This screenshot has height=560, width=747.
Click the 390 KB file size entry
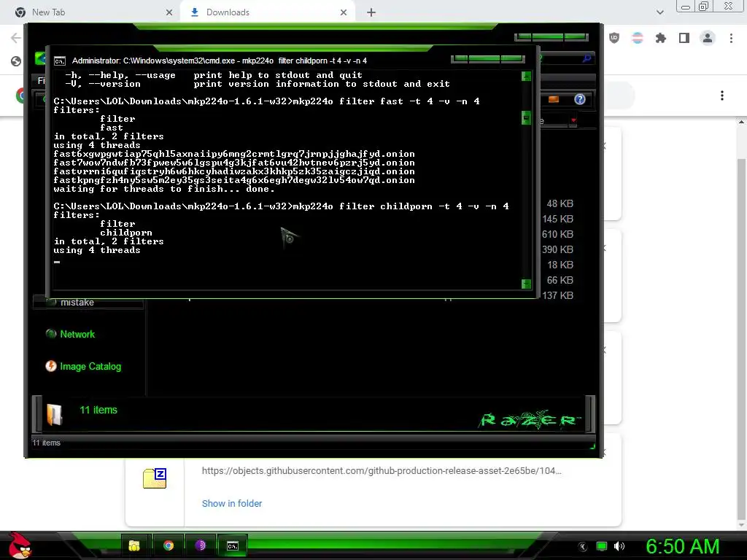coord(557,249)
